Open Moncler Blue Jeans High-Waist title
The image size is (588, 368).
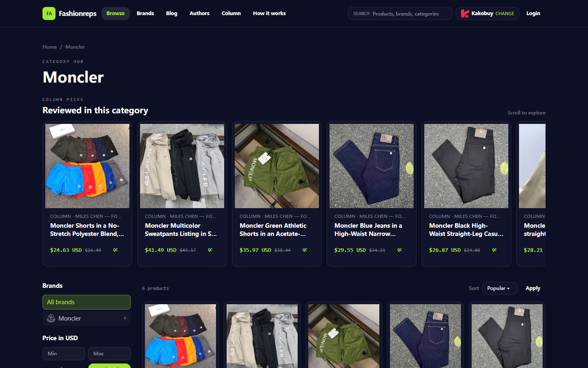368,230
